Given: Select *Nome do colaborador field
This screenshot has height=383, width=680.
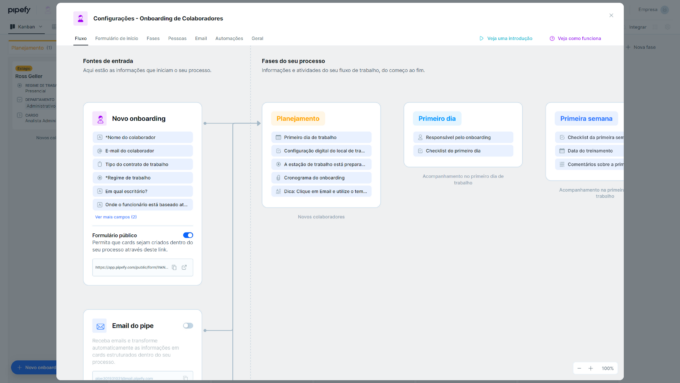Looking at the screenshot, I should click(143, 137).
